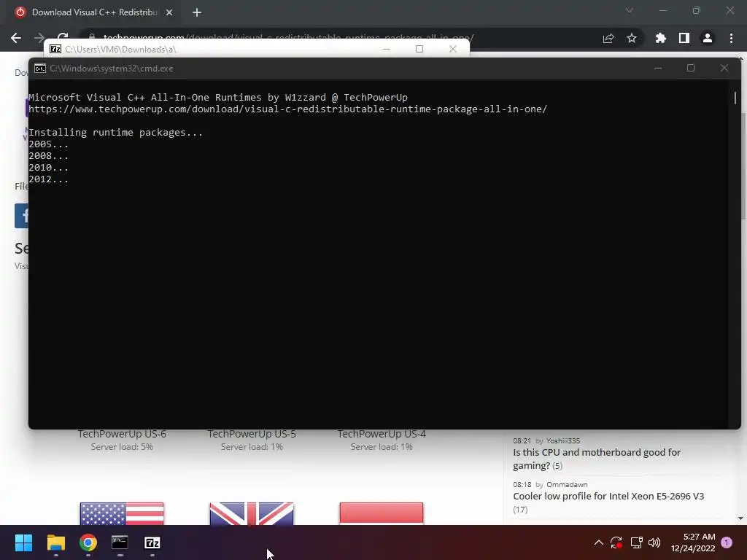Open Chrome extensions puzzle icon
Screen dimensions: 747x560
[x=660, y=38]
